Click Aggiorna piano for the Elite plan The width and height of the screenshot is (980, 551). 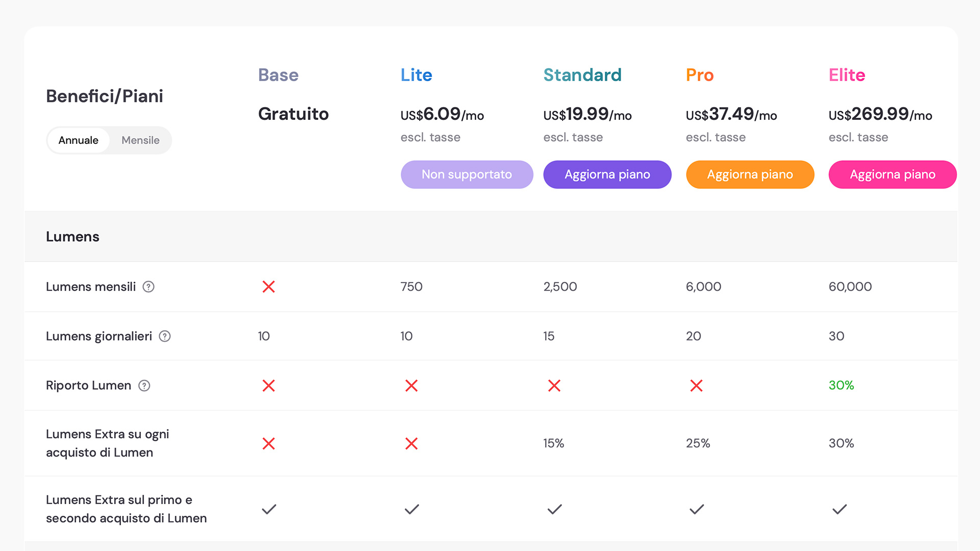coord(893,174)
